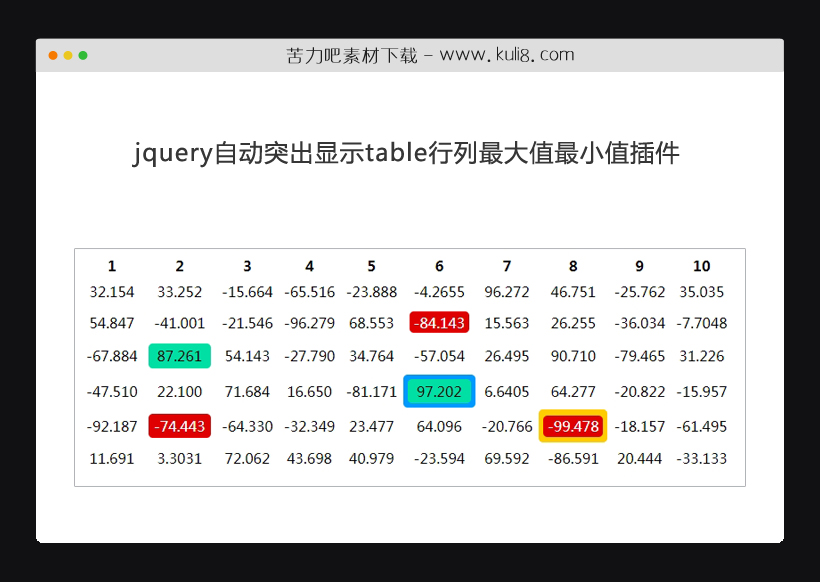The width and height of the screenshot is (820, 582).
Task: Select the yellow-bordered red cell -99.478
Action: click(573, 426)
